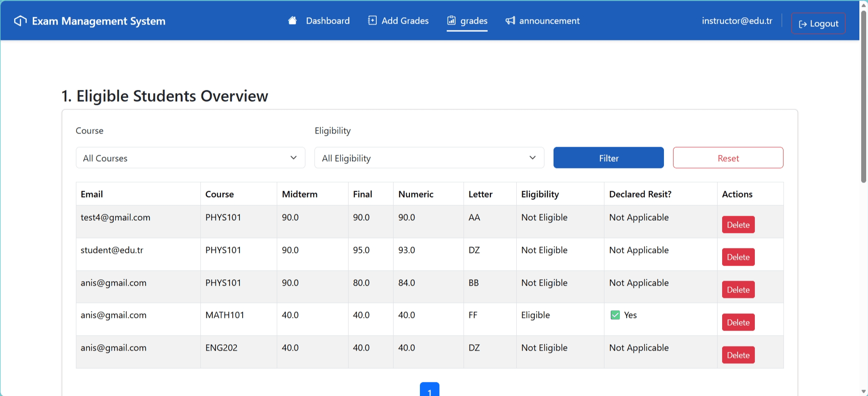The image size is (868, 396).
Task: Delete the anis@gmail.com PHYS101 row
Action: coord(738,290)
